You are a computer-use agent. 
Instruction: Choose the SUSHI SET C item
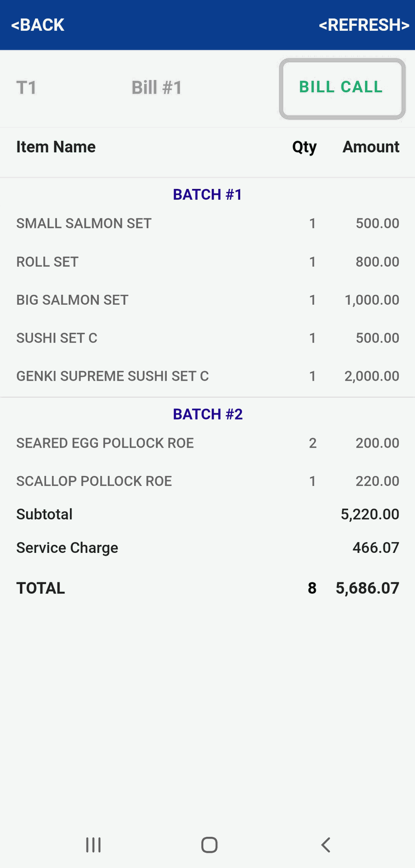(x=57, y=338)
